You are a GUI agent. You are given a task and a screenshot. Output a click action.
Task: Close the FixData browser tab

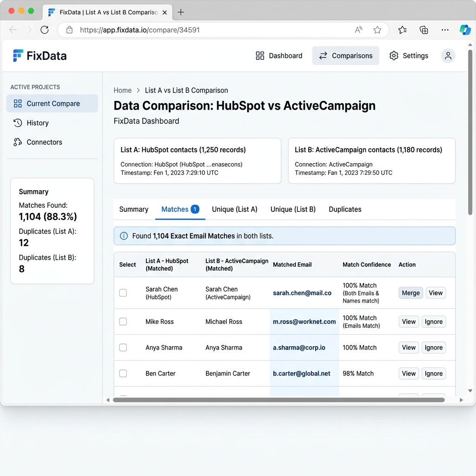click(165, 13)
